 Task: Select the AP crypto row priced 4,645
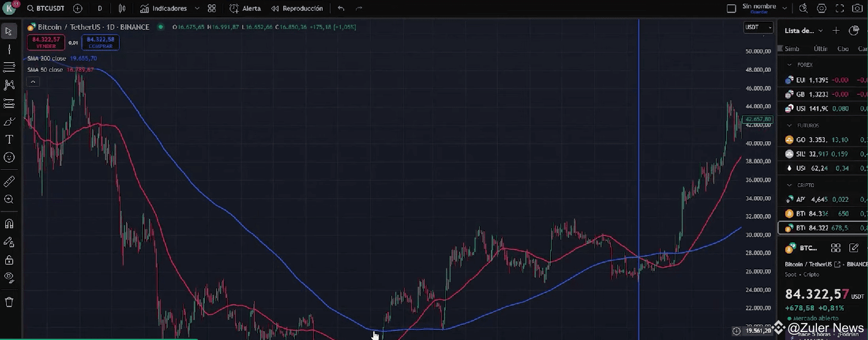823,199
